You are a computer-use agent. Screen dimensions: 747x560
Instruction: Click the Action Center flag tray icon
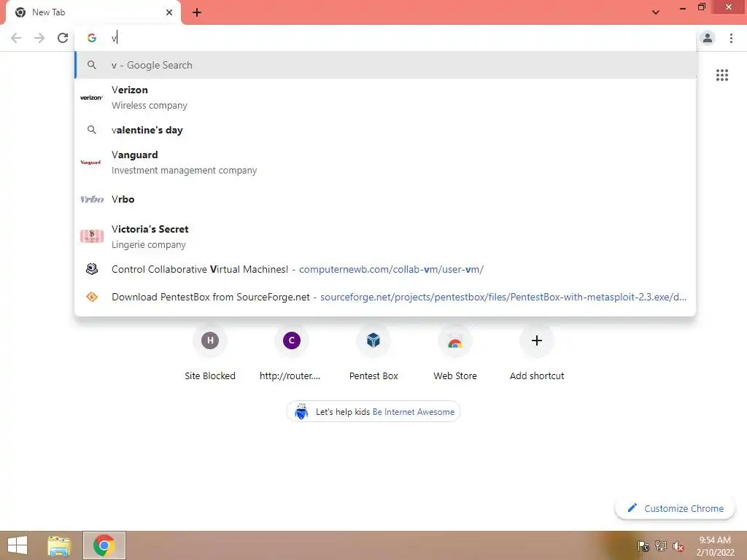(643, 546)
